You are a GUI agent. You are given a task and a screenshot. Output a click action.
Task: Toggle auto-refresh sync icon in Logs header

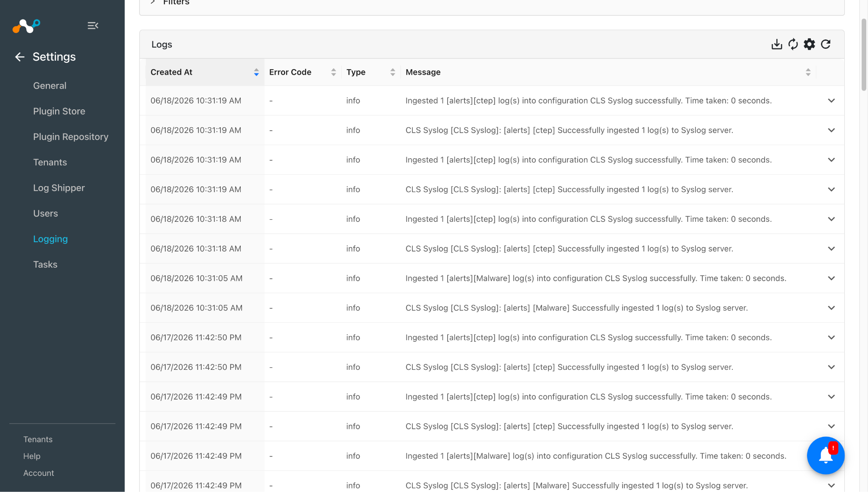(x=793, y=44)
